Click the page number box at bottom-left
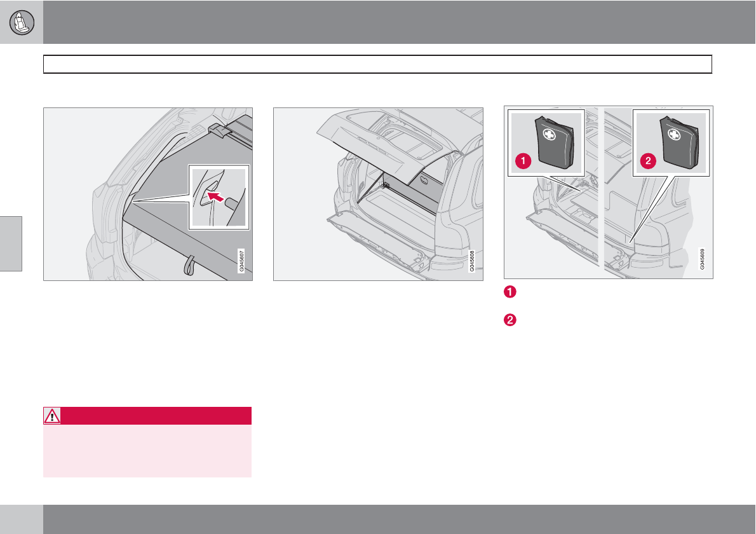This screenshot has width=756, height=534. (21, 519)
